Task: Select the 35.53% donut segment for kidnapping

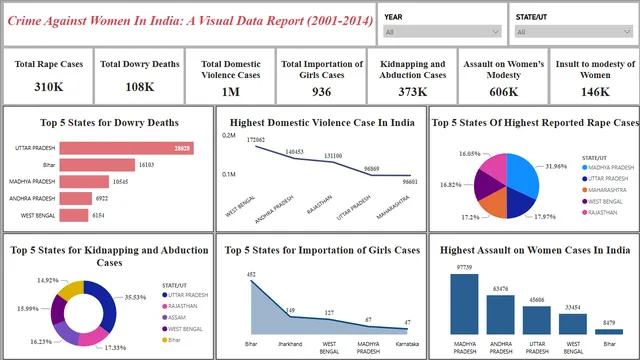Action: [108, 304]
